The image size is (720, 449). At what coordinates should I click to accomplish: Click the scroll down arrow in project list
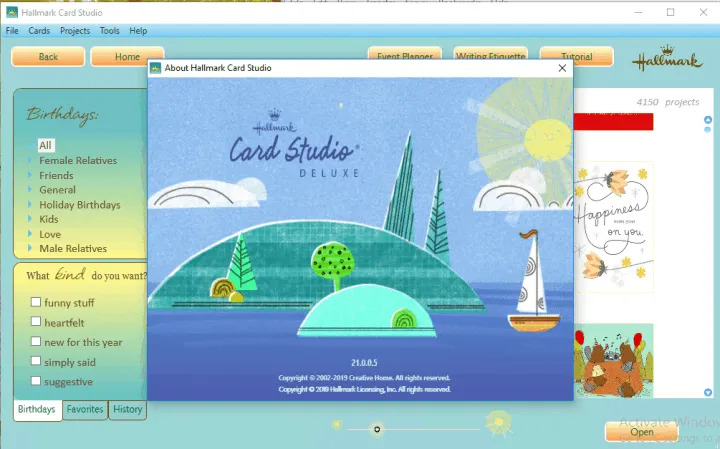pos(708,393)
